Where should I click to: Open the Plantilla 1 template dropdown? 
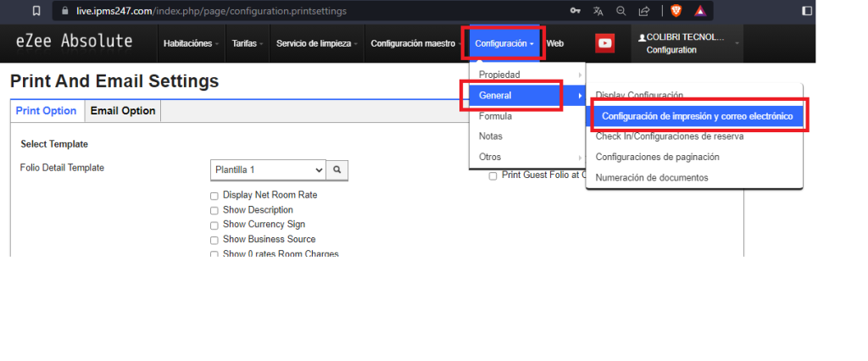268,170
